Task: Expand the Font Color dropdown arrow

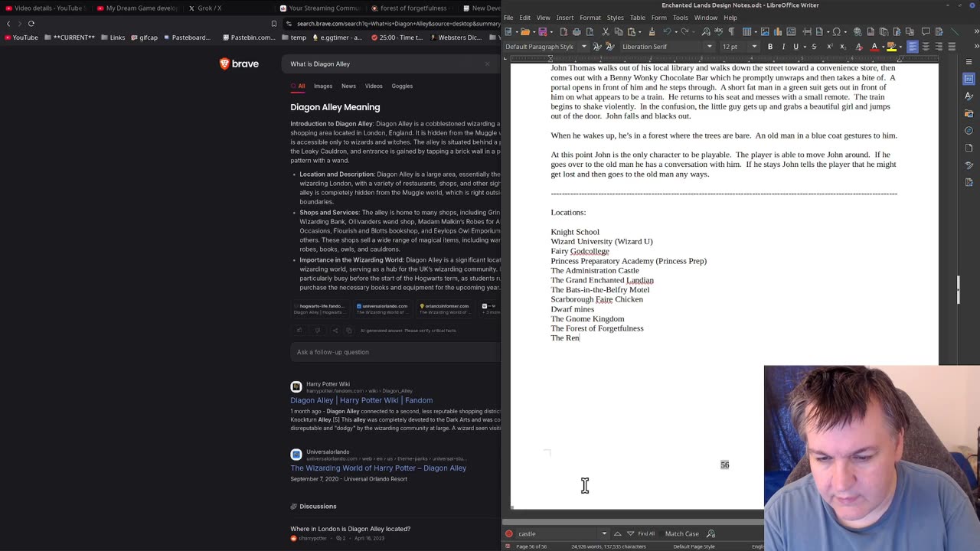Action: coord(883,47)
